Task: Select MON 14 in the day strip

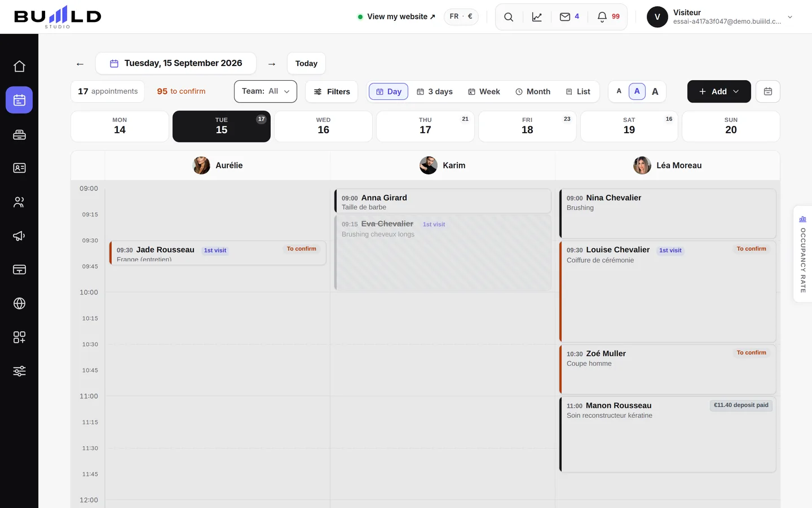Action: (120, 126)
